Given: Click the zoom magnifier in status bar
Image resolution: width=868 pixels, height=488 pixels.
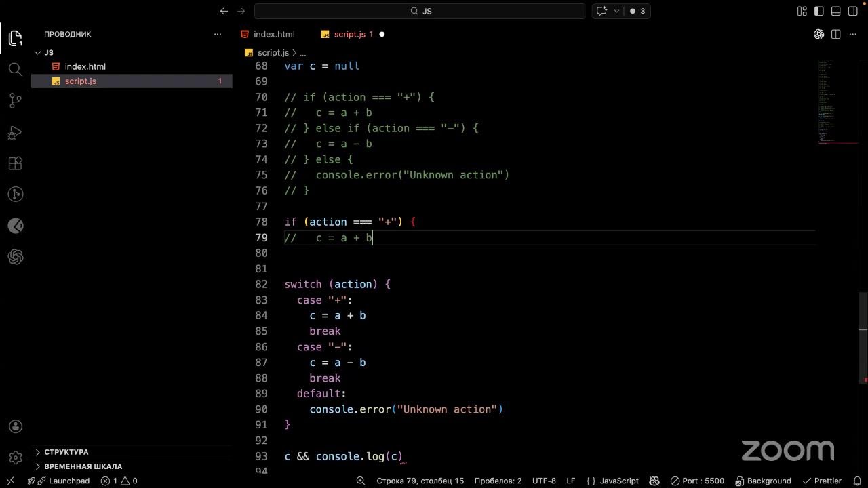Looking at the screenshot, I should click(360, 481).
